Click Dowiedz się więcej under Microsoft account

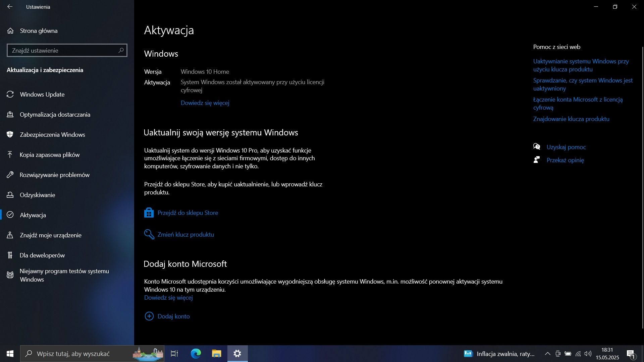168,298
